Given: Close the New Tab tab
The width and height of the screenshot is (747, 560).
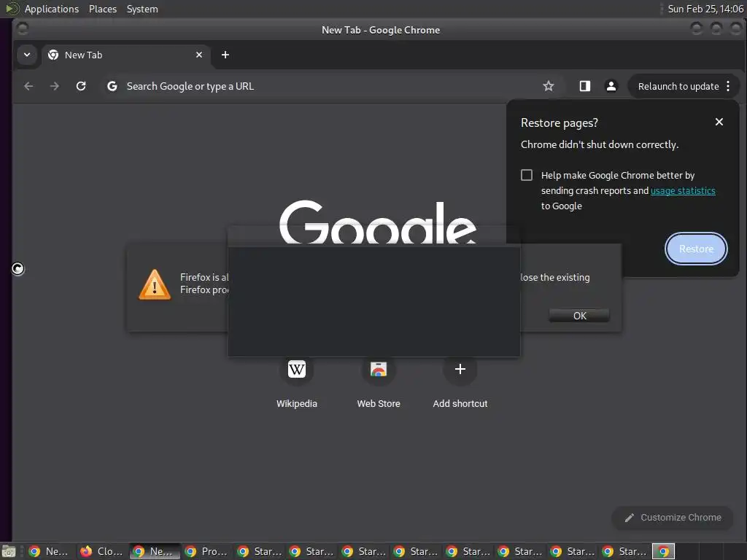Looking at the screenshot, I should click(x=199, y=55).
